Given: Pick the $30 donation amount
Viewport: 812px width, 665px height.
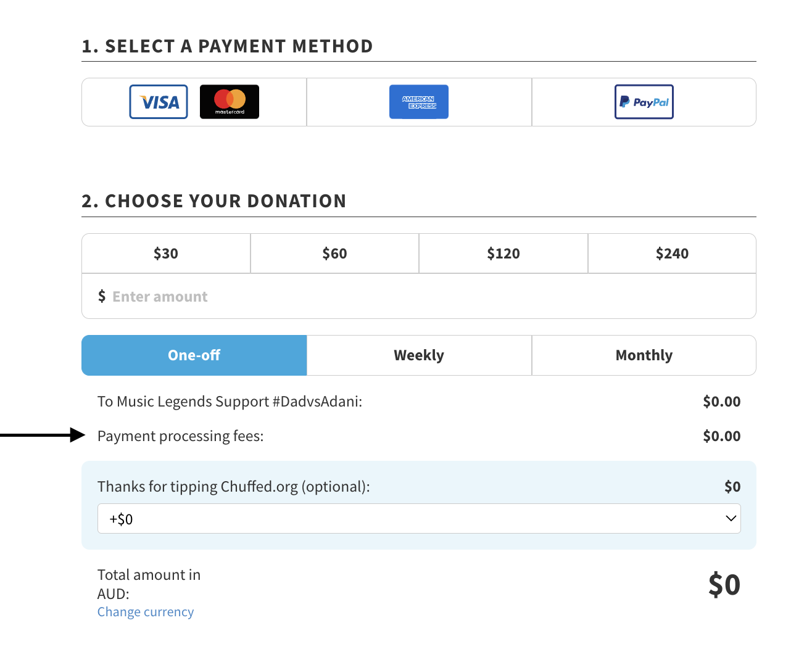Looking at the screenshot, I should click(166, 254).
